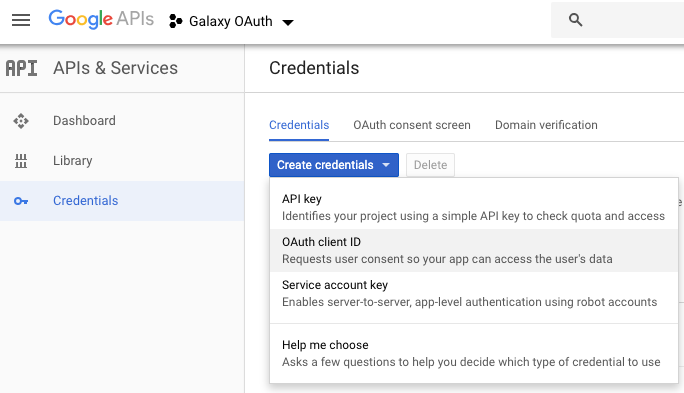Viewport: 684px width, 393px height.
Task: Click the Create credentials button
Action: click(334, 165)
